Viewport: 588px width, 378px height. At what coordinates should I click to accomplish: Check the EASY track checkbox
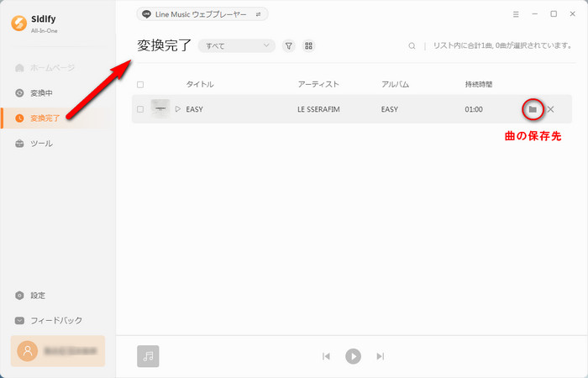click(140, 109)
